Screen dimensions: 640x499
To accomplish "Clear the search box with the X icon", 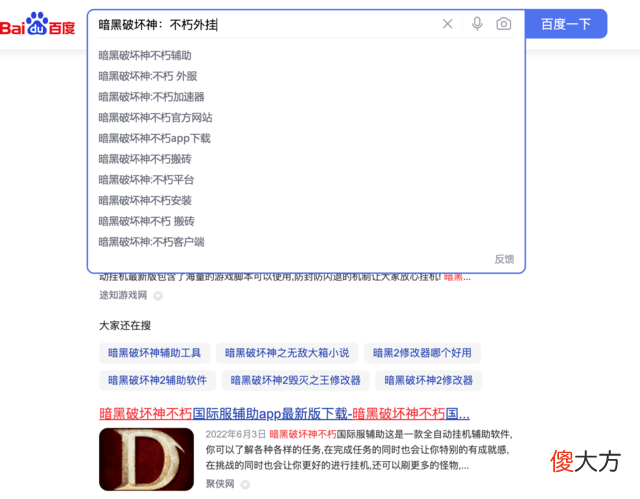I will click(447, 24).
